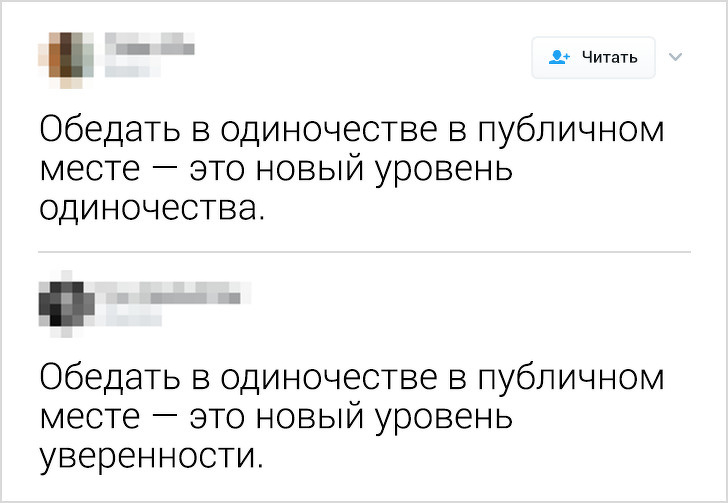Click the first tweet author's blurred display name
Screen dimensions: 728x503
[x=148, y=44]
